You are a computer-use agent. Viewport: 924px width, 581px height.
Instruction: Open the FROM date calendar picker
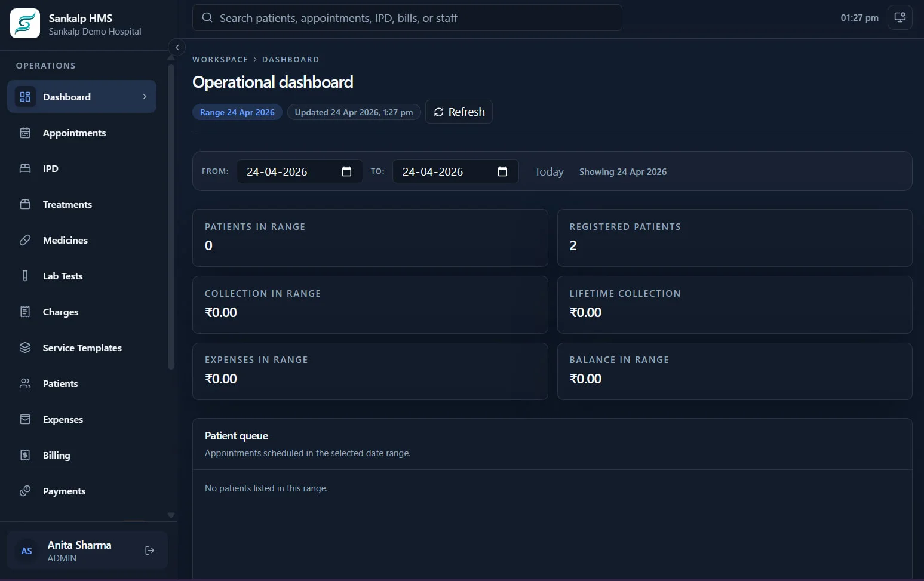tap(346, 171)
